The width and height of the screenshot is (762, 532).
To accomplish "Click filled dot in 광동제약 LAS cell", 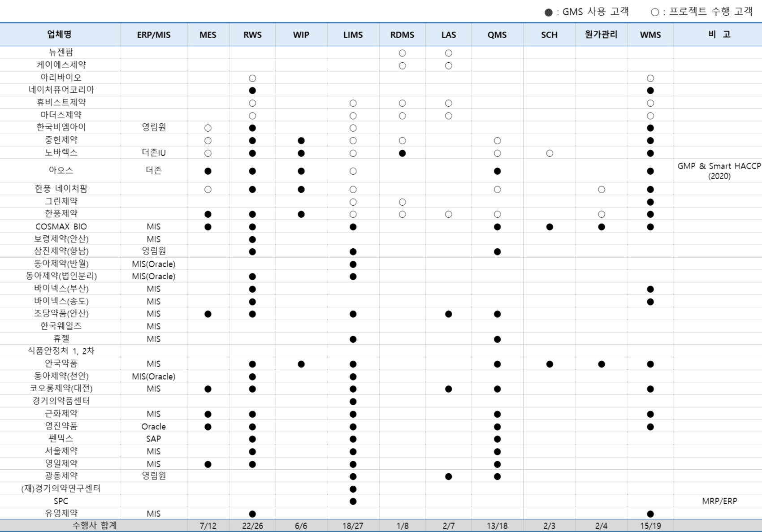I will 448,476.
